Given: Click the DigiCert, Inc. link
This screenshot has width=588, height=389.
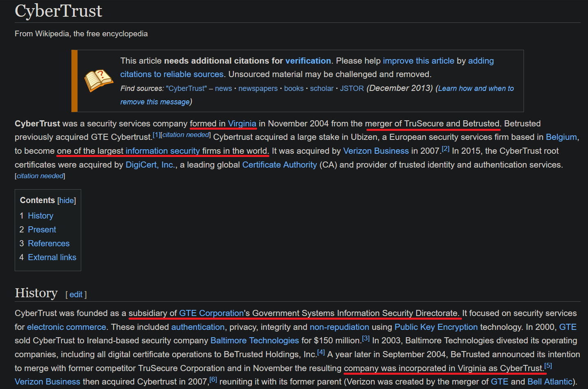Looking at the screenshot, I should [x=150, y=165].
